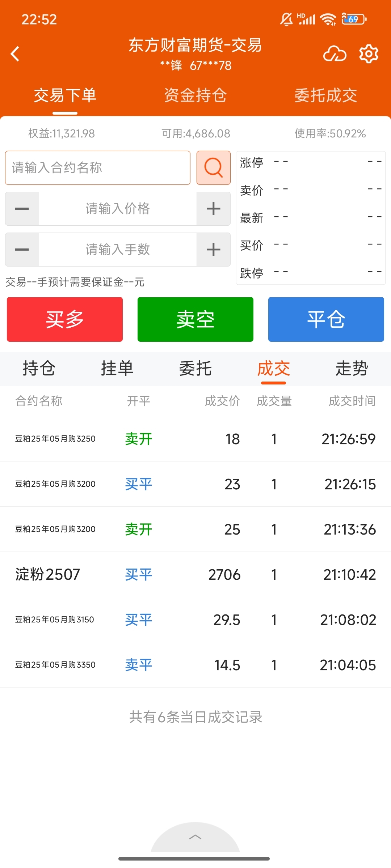The width and height of the screenshot is (391, 868).
Task: Open the 挂单 sub-tab
Action: pos(117,369)
